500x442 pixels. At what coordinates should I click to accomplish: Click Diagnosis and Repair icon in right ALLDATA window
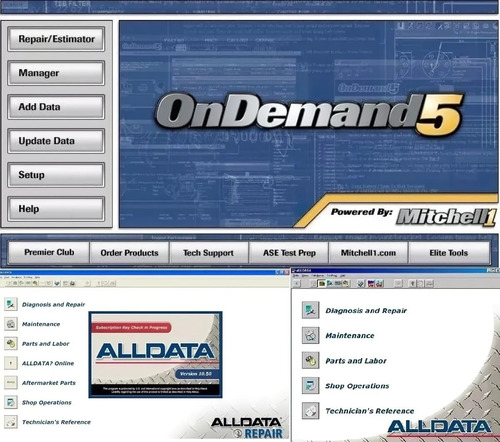coord(311,310)
